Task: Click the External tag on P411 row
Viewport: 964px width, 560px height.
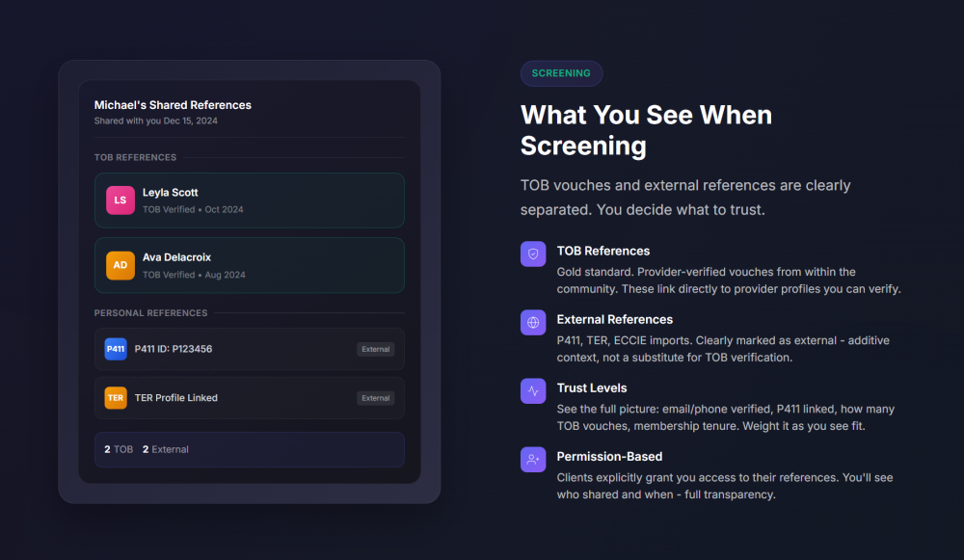Action: [376, 349]
